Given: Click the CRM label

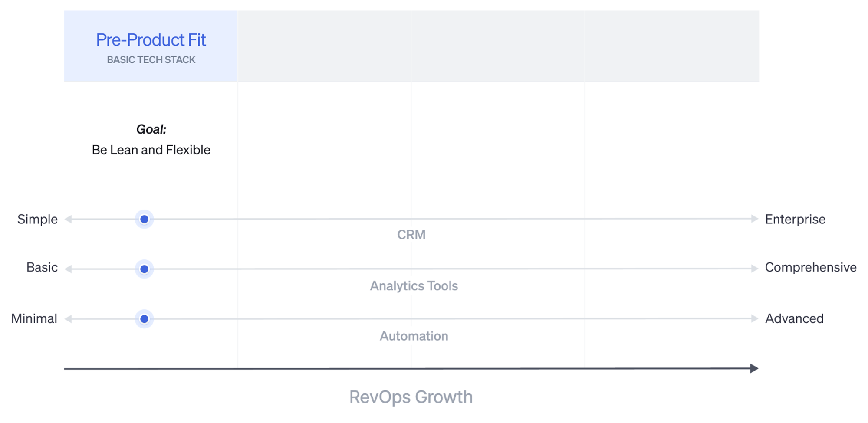Looking at the screenshot, I should click(411, 235).
